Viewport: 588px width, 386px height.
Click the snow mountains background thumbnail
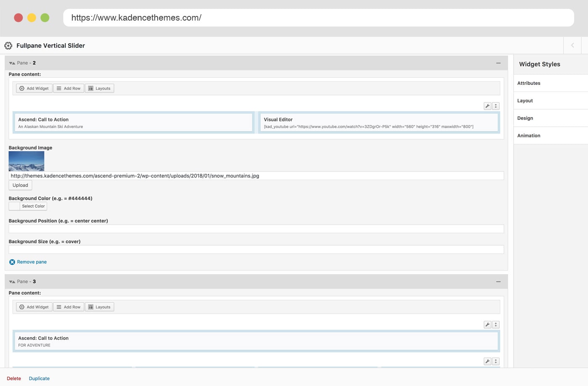coord(26,161)
